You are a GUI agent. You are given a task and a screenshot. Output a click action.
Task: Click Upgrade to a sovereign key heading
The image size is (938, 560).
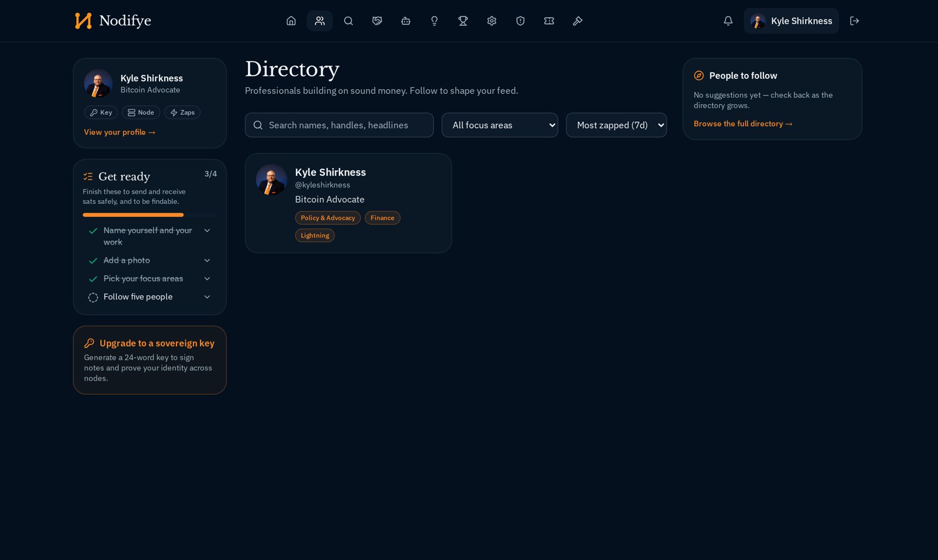(157, 343)
